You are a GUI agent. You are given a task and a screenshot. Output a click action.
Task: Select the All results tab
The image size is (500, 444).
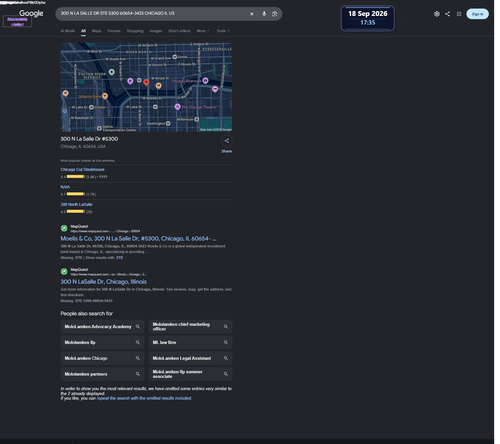[83, 31]
